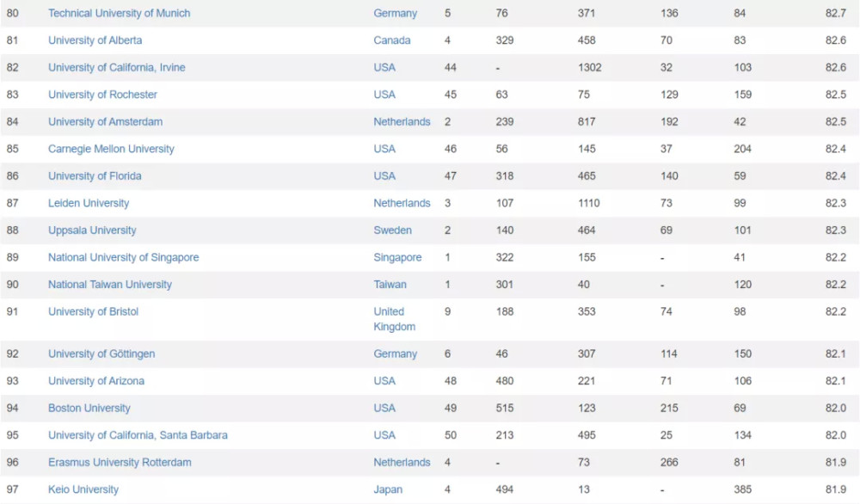The height and width of the screenshot is (504, 860).
Task: Open University of Florida page
Action: pyautogui.click(x=95, y=176)
